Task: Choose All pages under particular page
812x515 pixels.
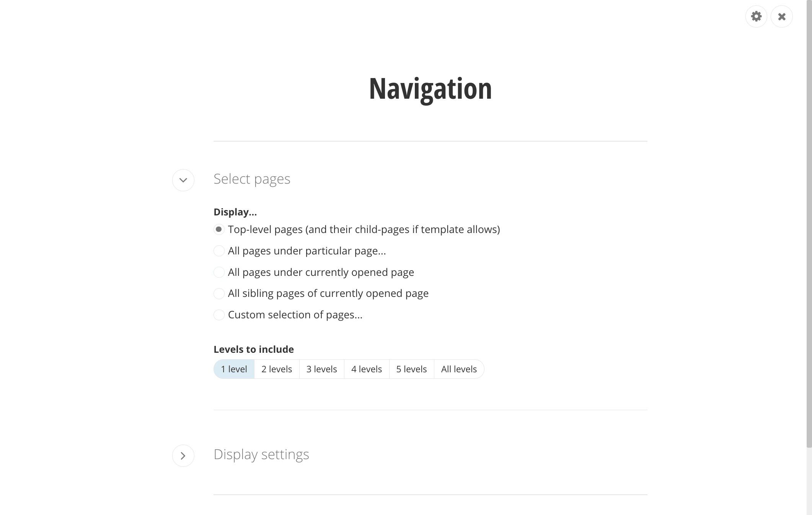Action: (219, 251)
